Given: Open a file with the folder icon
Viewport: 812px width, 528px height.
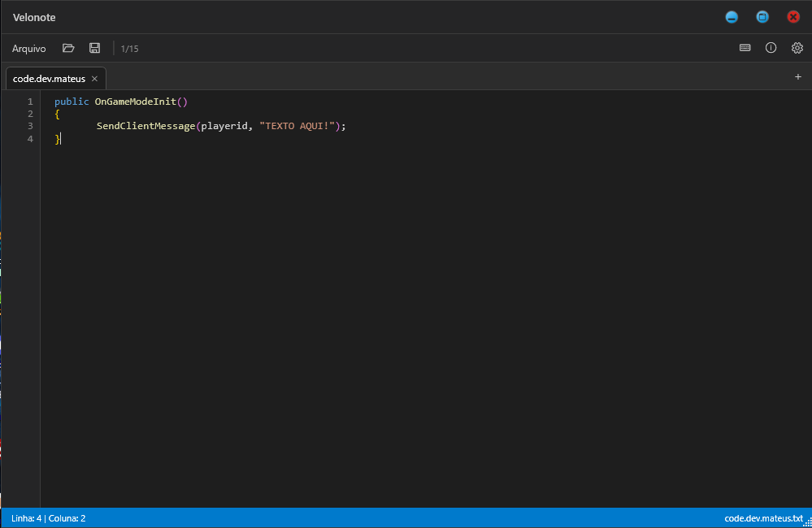Looking at the screenshot, I should pos(68,48).
